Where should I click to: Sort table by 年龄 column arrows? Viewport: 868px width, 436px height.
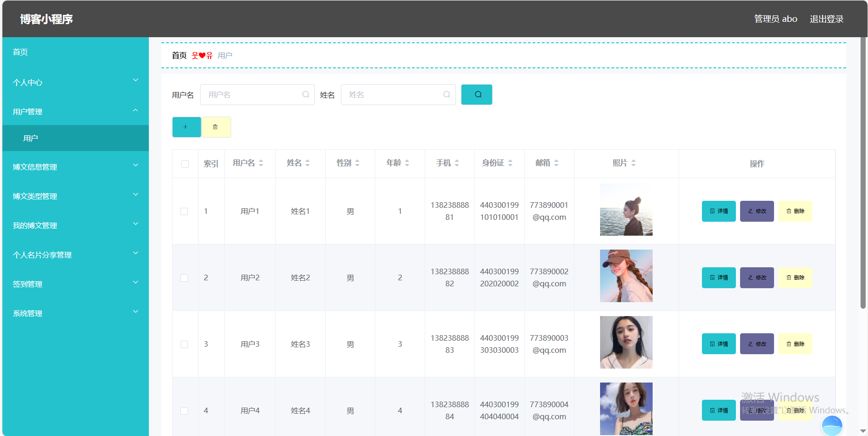coord(407,163)
